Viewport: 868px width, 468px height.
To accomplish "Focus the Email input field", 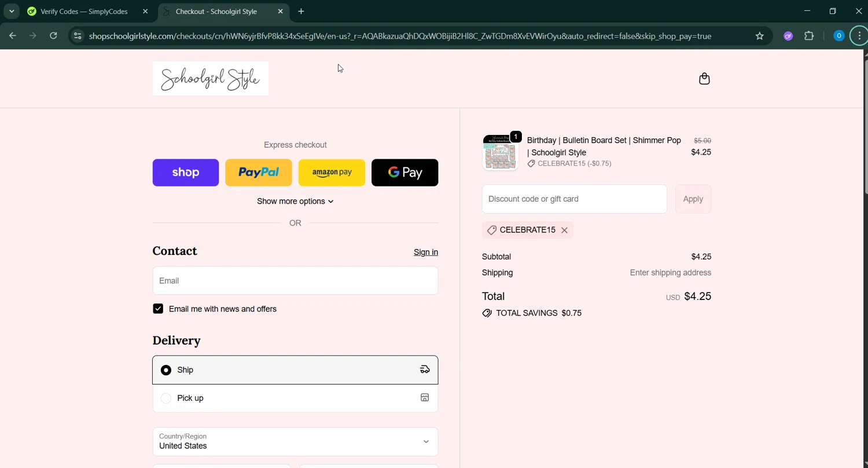I will (295, 280).
